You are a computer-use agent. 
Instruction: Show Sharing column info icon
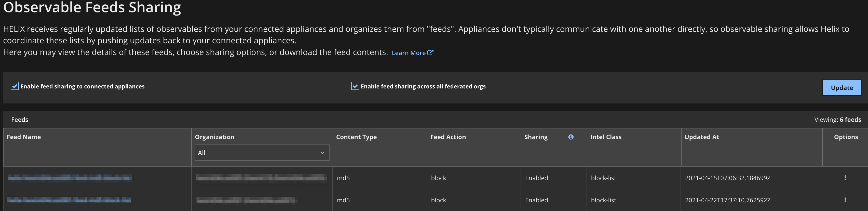click(571, 137)
